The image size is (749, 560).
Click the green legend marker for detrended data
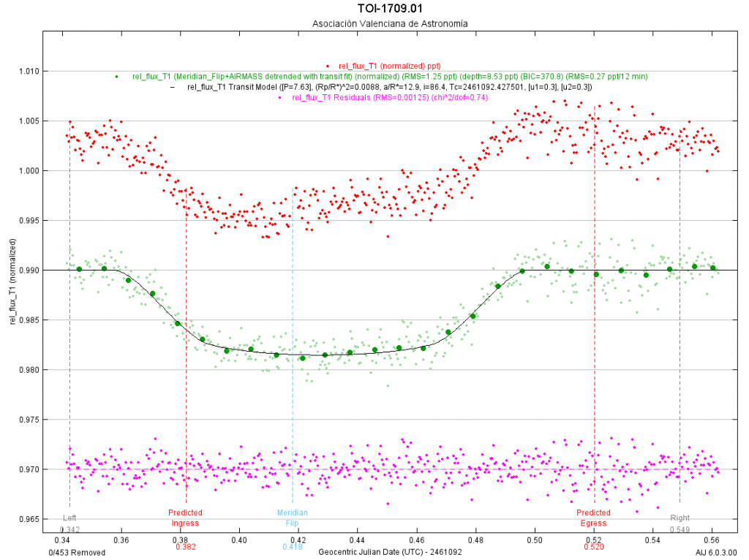[x=116, y=76]
